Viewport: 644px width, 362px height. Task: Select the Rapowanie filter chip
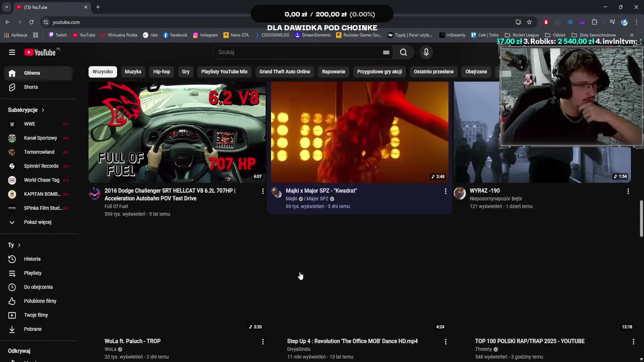pyautogui.click(x=334, y=72)
